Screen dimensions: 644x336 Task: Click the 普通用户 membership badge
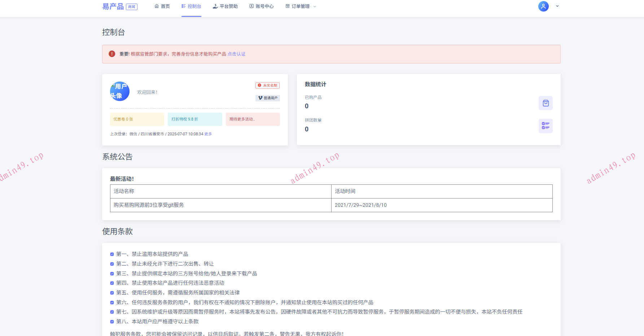(x=268, y=98)
